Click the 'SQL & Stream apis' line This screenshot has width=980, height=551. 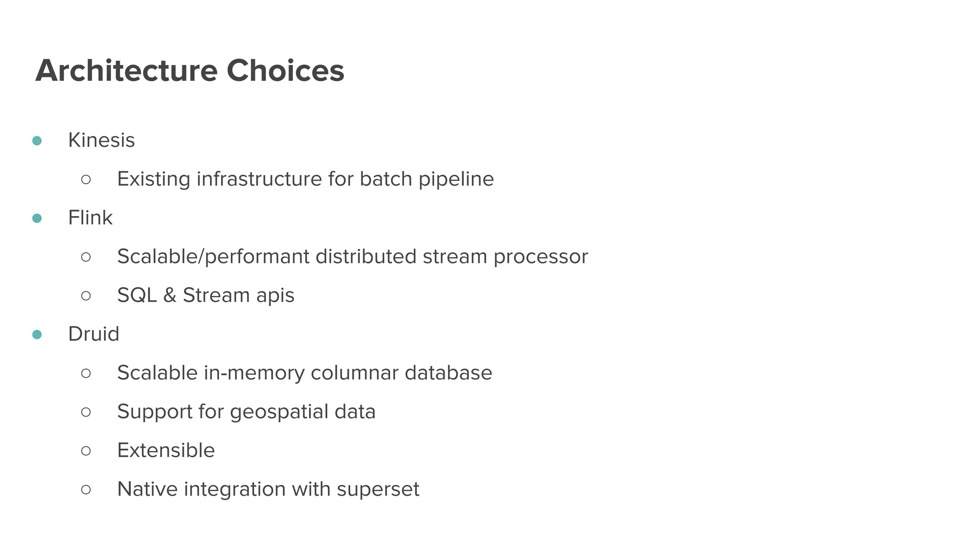click(206, 295)
